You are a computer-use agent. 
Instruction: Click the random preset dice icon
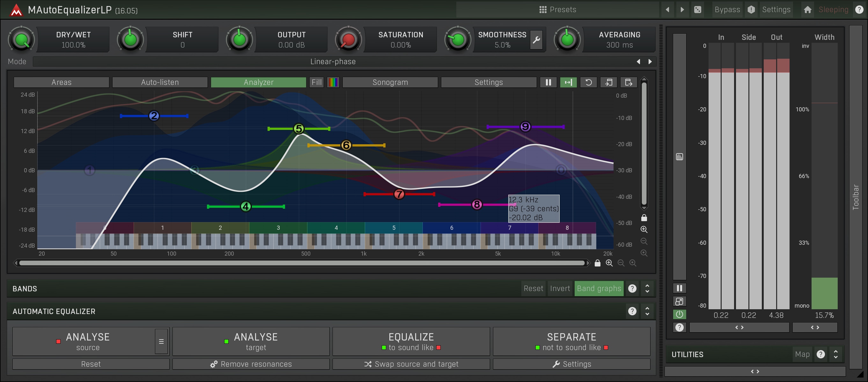[x=698, y=10]
